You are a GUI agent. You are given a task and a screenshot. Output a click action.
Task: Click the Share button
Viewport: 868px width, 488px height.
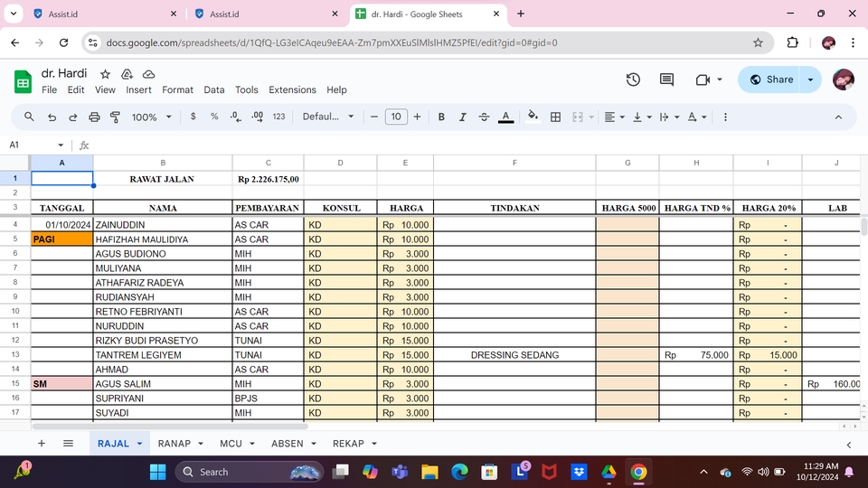point(769,80)
